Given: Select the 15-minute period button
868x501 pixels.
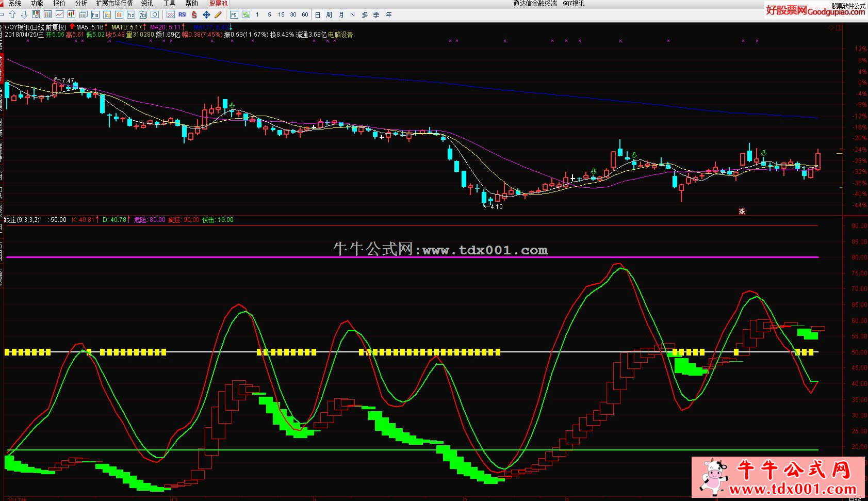Looking at the screenshot, I should click(x=281, y=14).
